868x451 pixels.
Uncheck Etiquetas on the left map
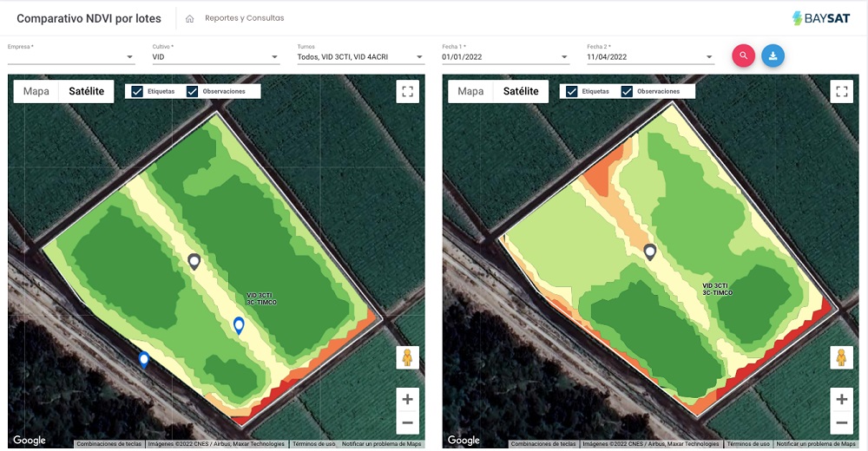[x=137, y=91]
